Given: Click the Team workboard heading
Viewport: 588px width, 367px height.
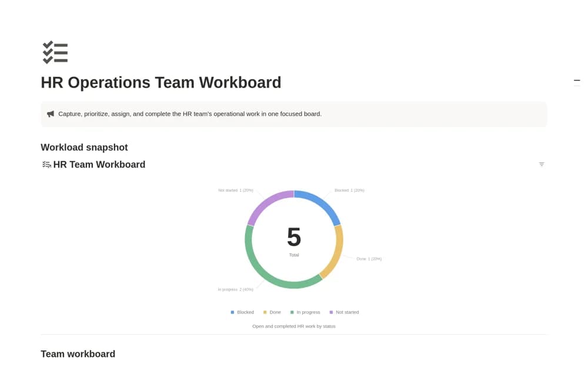Looking at the screenshot, I should (78, 354).
